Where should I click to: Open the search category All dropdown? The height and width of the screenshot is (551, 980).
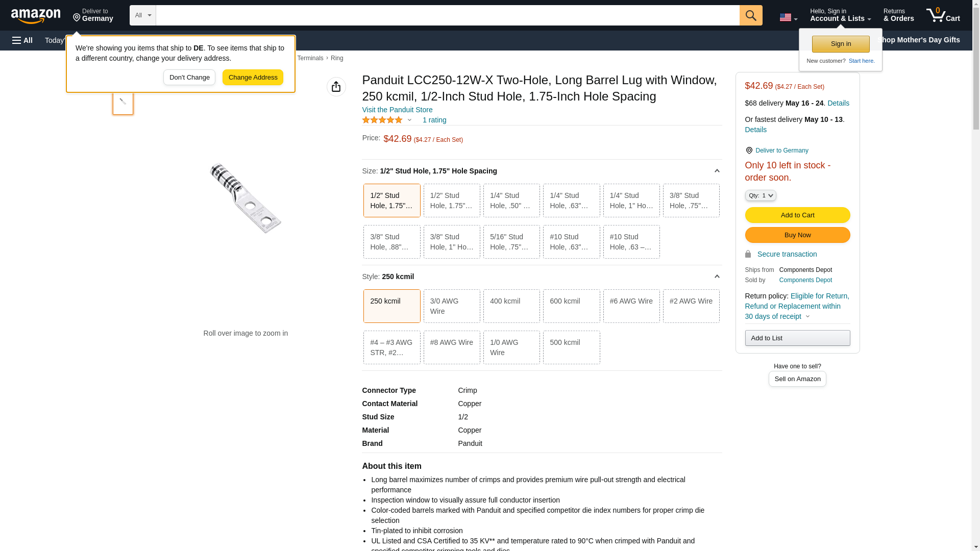[142, 15]
